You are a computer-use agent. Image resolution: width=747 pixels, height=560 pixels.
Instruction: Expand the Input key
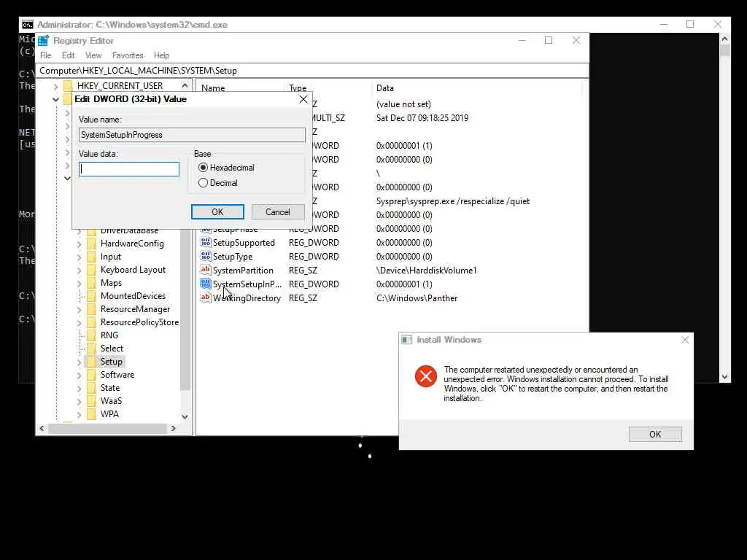(79, 257)
